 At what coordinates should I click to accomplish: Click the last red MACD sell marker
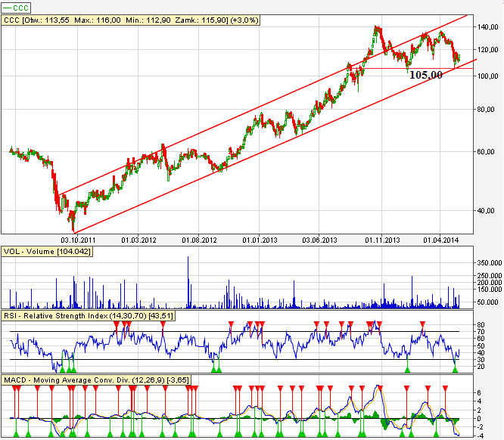[x=445, y=389]
